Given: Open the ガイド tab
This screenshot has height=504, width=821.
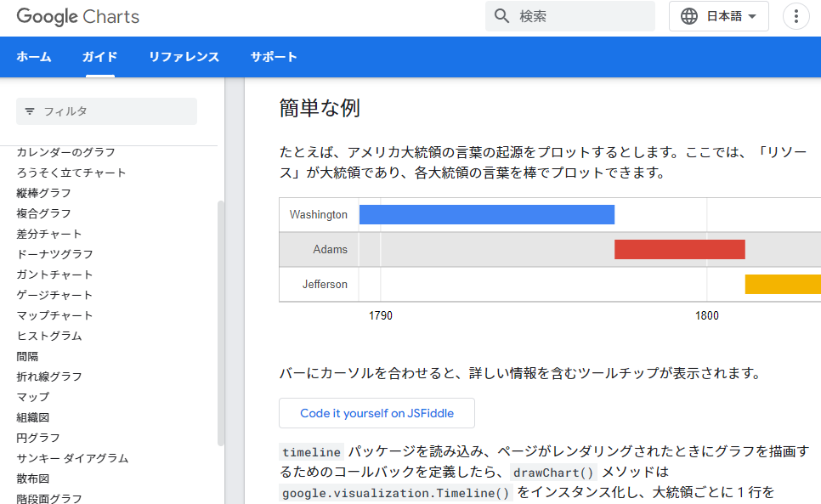Looking at the screenshot, I should pos(100,57).
